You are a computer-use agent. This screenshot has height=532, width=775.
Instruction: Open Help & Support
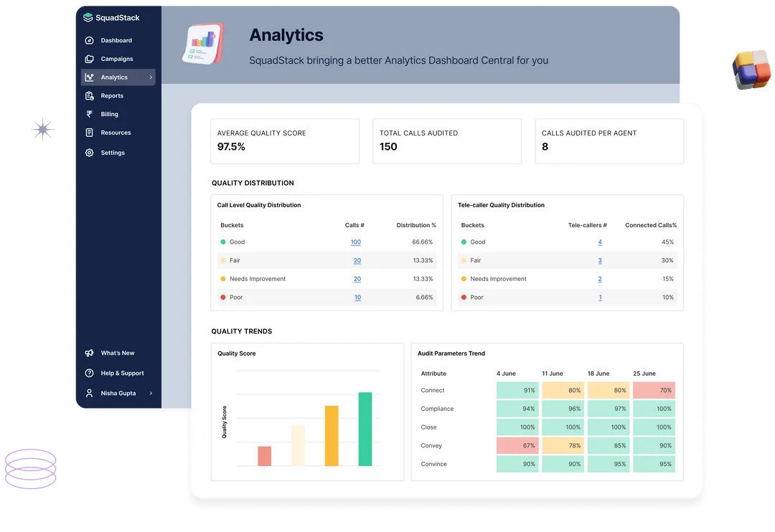pos(122,373)
